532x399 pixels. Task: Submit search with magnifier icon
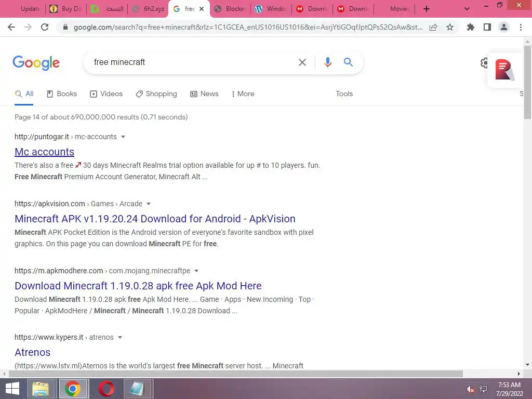[348, 62]
